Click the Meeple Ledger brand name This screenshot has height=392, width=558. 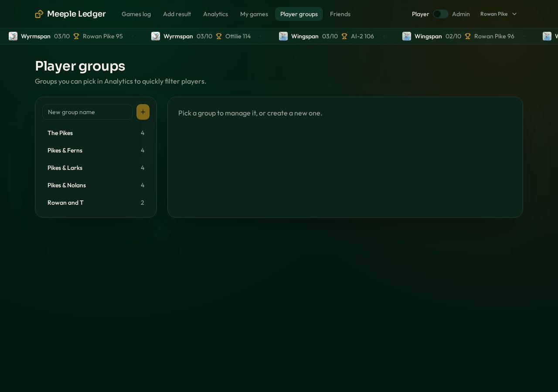(x=76, y=14)
